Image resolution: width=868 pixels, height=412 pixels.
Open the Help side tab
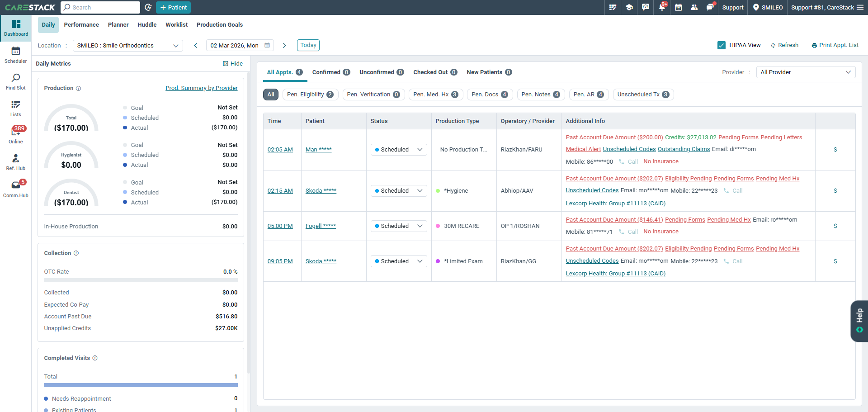pyautogui.click(x=859, y=321)
